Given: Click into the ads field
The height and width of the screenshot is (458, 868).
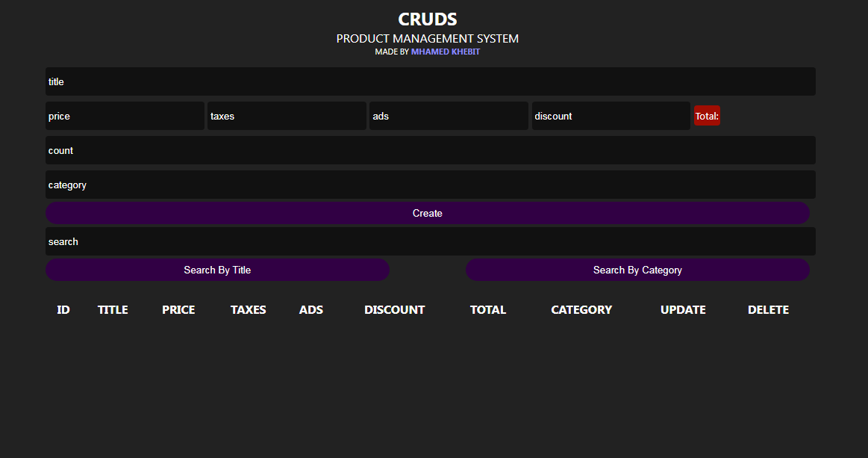Looking at the screenshot, I should 449,116.
